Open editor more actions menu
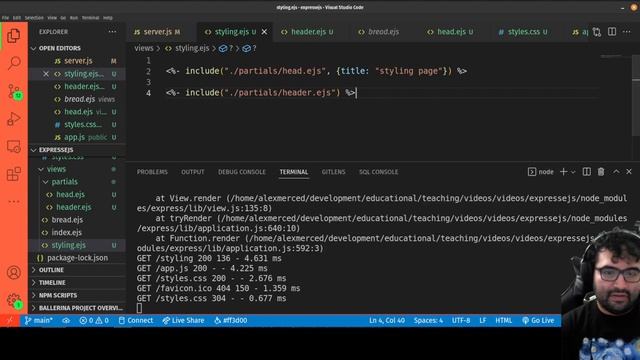640x360 pixels. pos(627,32)
